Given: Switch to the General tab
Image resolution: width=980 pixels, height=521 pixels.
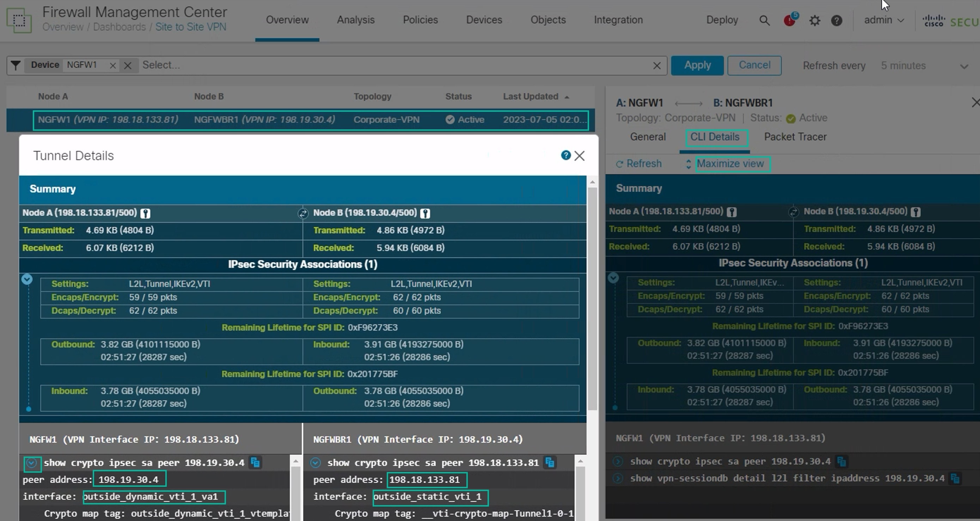Looking at the screenshot, I should click(648, 137).
